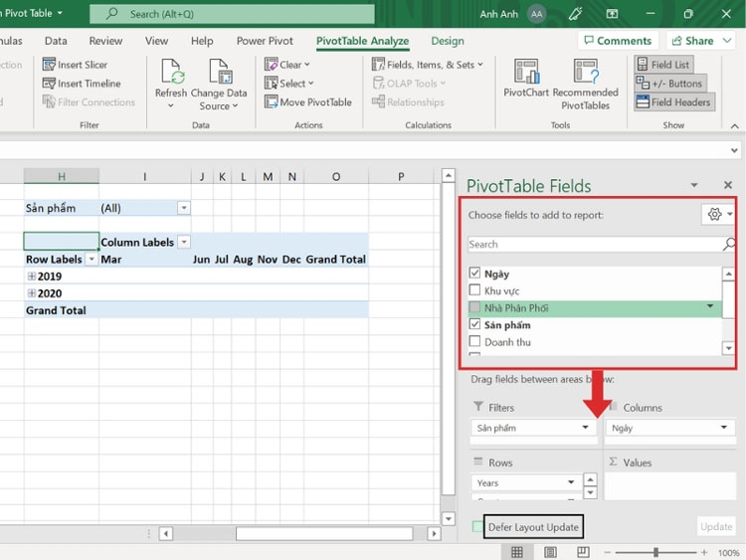Click the search magnifier in title bar
Image resolution: width=746 pixels, height=560 pixels.
pyautogui.click(x=112, y=13)
